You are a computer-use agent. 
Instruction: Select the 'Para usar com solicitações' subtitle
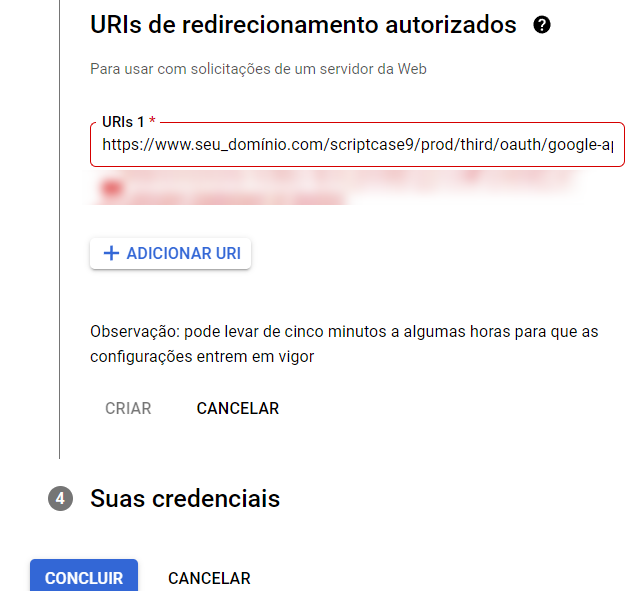(258, 69)
